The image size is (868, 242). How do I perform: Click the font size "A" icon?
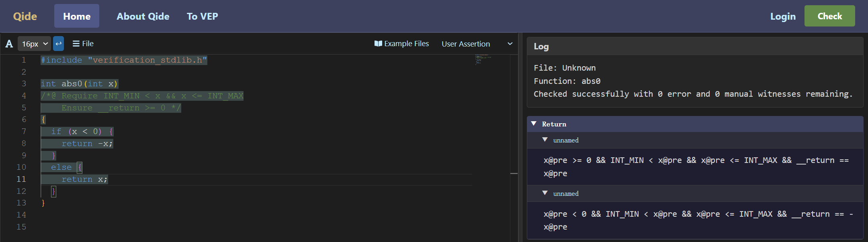pos(9,44)
